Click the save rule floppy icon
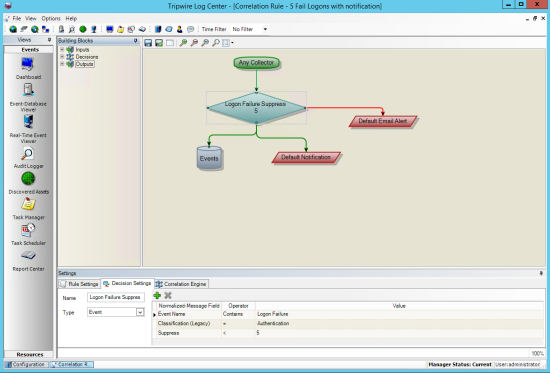 point(148,43)
